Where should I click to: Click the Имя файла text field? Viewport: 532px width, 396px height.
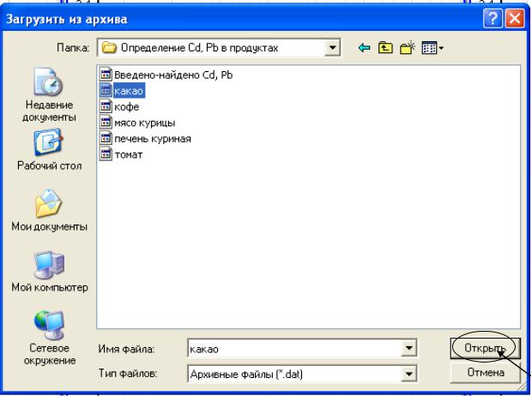click(294, 349)
